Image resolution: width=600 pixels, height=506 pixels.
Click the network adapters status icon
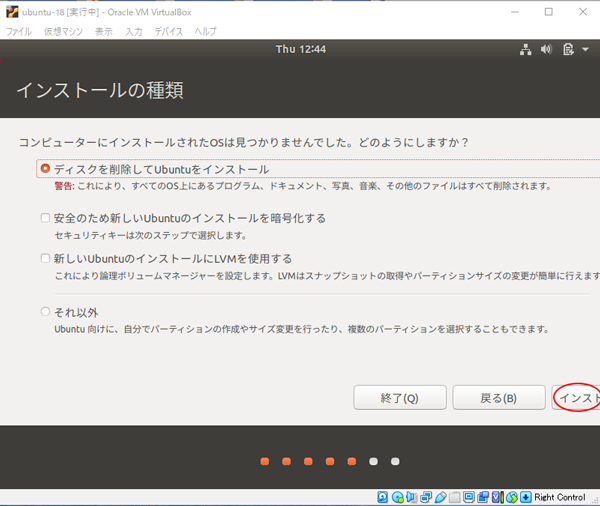[426, 497]
